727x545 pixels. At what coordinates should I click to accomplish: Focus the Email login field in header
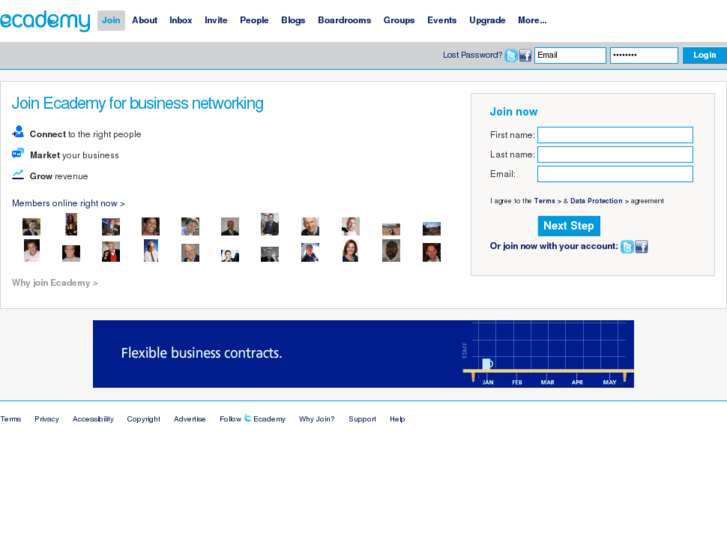570,55
